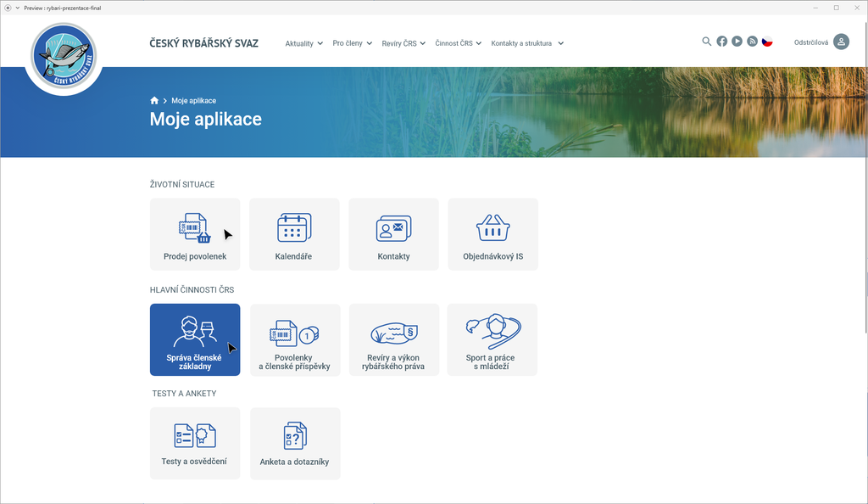The width and height of the screenshot is (868, 504).
Task: Click the home breadcrumb icon
Action: (x=154, y=100)
